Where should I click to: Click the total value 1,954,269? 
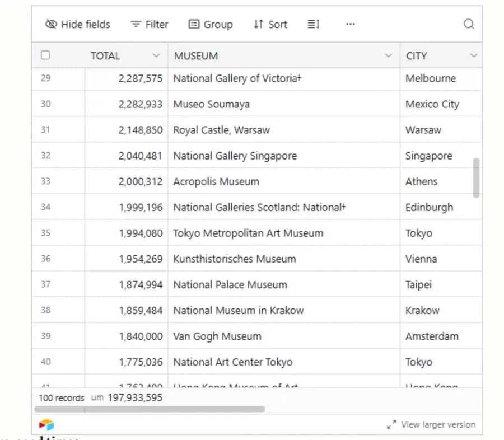coord(141,259)
